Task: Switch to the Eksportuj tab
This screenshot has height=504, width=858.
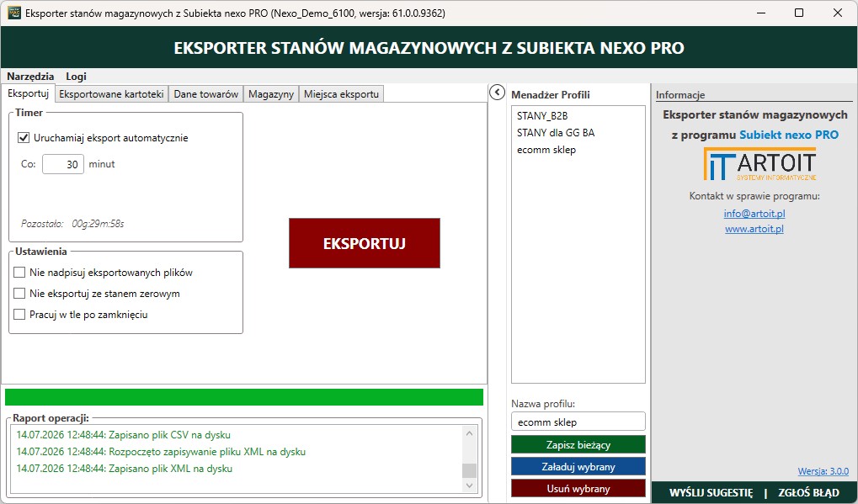Action: click(29, 93)
